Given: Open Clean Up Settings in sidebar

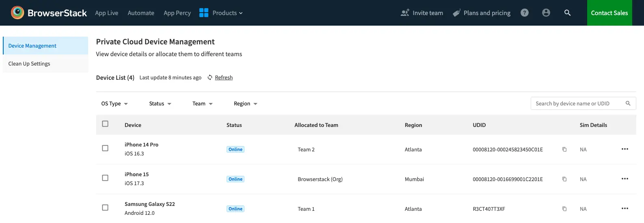Looking at the screenshot, I should pyautogui.click(x=45, y=63).
